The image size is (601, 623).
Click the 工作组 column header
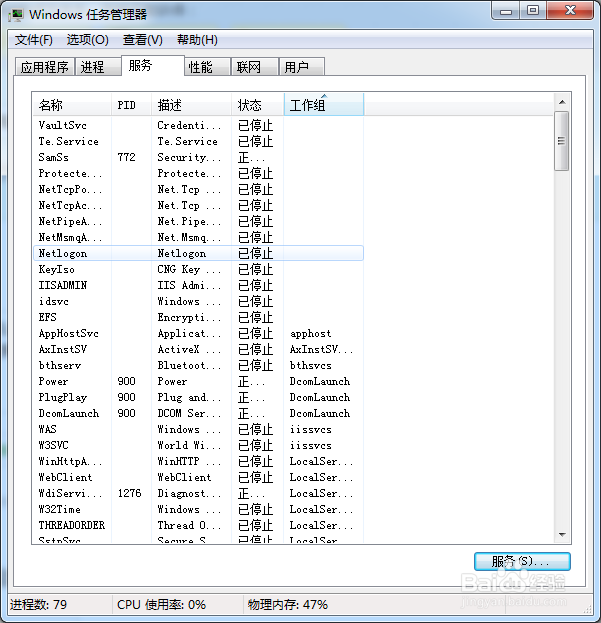click(x=324, y=105)
